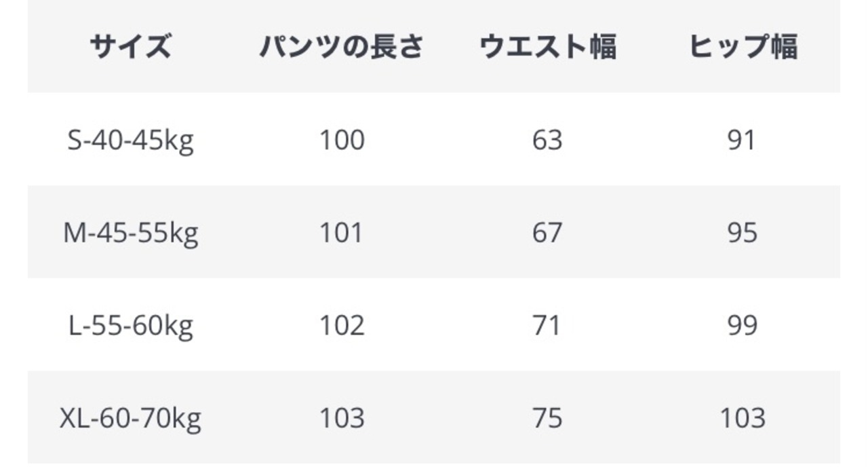Click the パンツの長さ column header
The height and width of the screenshot is (467, 868).
(342, 48)
